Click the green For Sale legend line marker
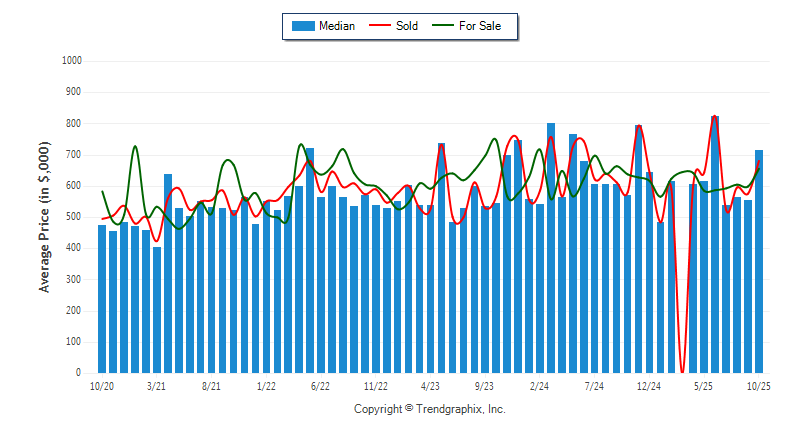Image resolution: width=800 pixels, height=434 pixels. [443, 26]
